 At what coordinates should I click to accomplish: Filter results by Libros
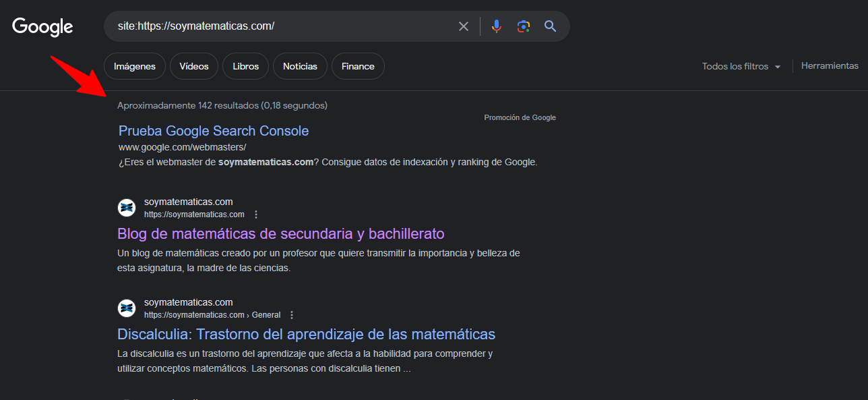click(x=245, y=66)
